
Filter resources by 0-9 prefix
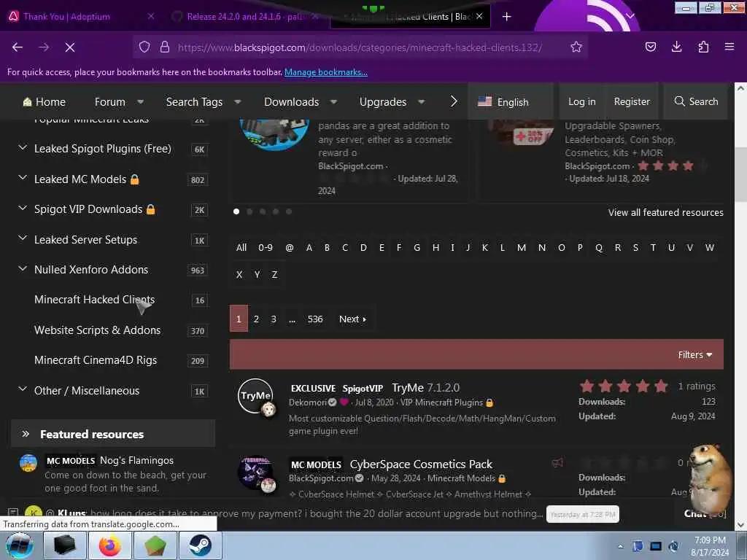pyautogui.click(x=266, y=248)
